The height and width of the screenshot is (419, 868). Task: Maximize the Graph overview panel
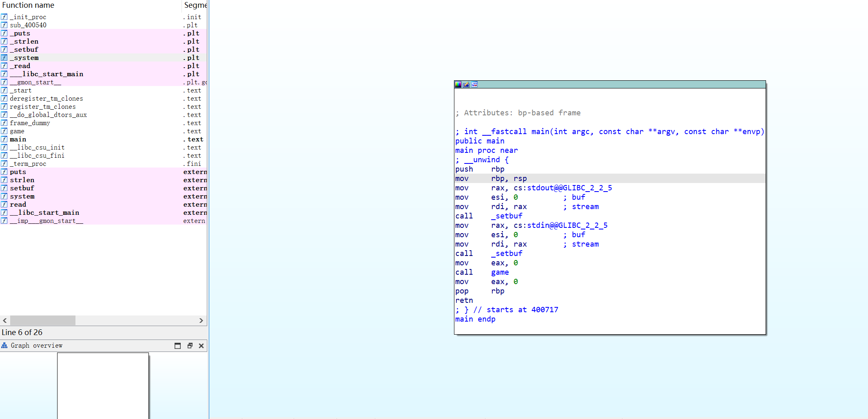coord(177,346)
